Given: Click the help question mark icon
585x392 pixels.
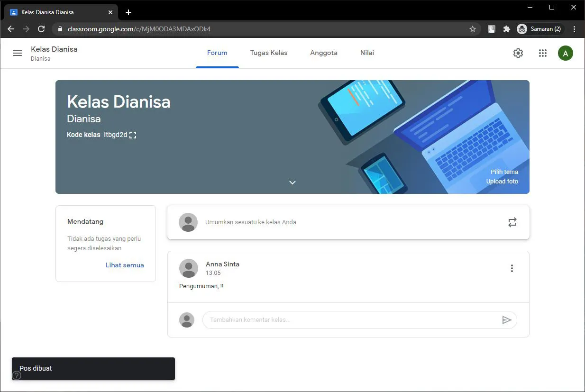Looking at the screenshot, I should [16, 375].
